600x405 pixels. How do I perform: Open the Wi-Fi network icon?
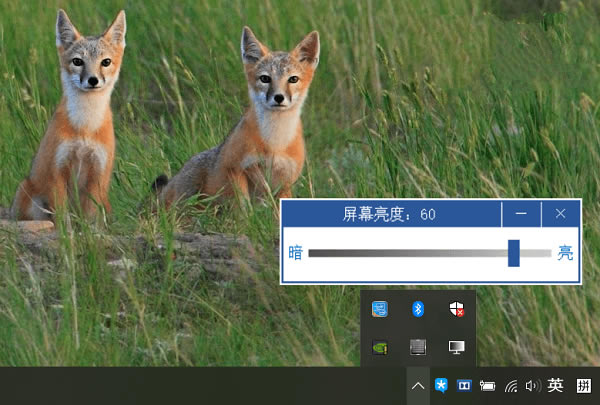pyautogui.click(x=511, y=385)
